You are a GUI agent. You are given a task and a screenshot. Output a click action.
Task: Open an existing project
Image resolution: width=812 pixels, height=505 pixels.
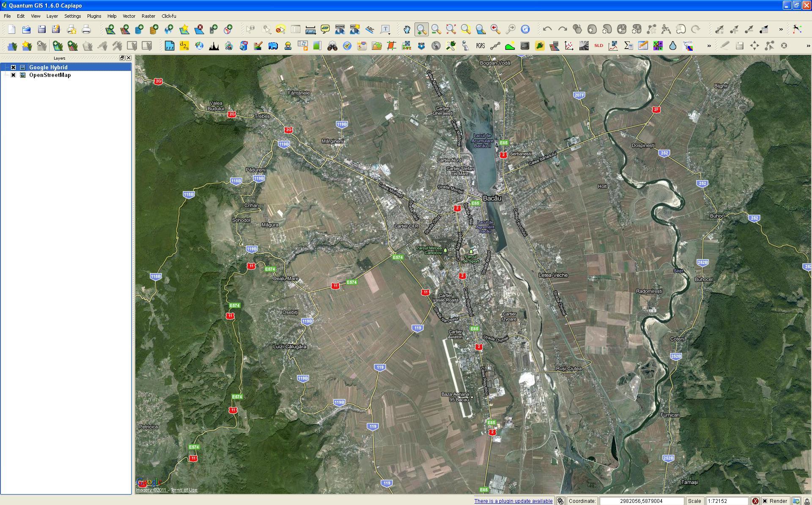[x=26, y=29]
